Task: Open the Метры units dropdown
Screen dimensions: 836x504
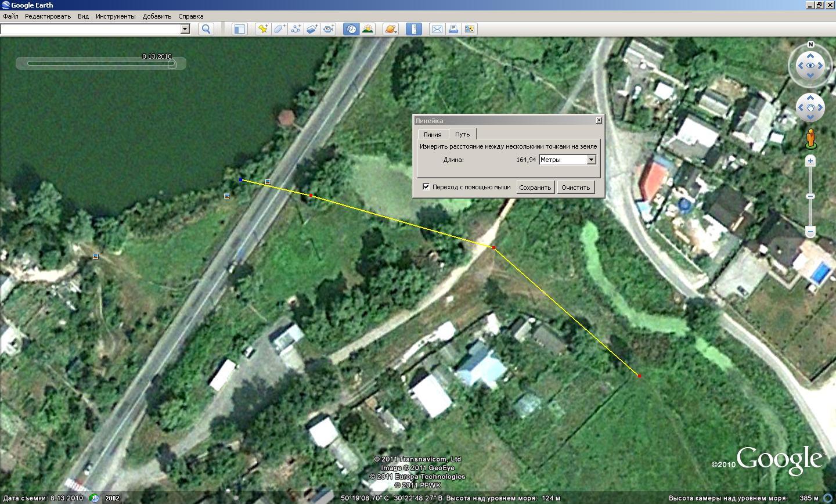Action: tap(568, 160)
